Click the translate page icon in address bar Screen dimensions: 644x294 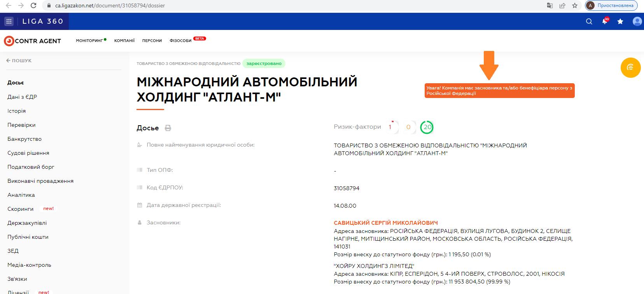pyautogui.click(x=550, y=6)
